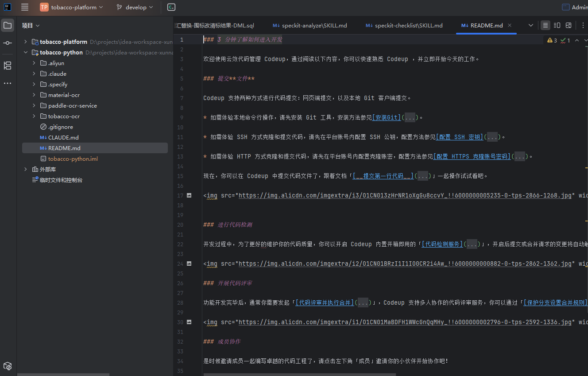Collapse the tobacco-python module node
The height and width of the screenshot is (376, 588).
26,53
